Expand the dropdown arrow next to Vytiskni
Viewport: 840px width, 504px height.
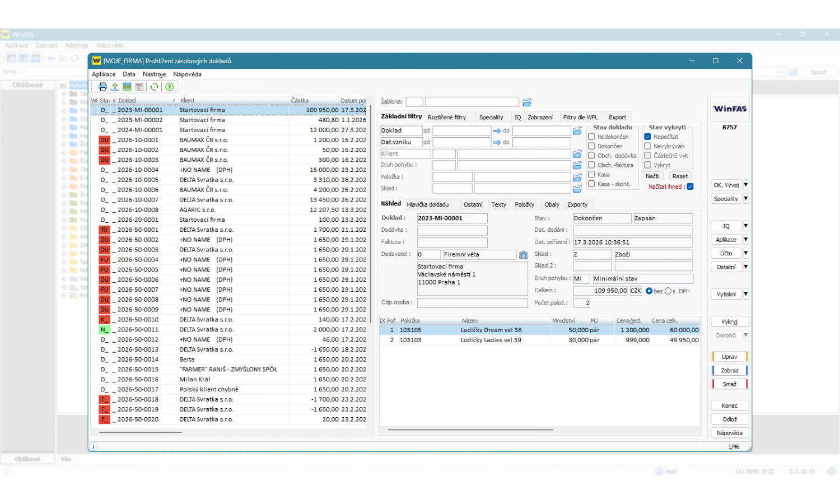coord(746,294)
